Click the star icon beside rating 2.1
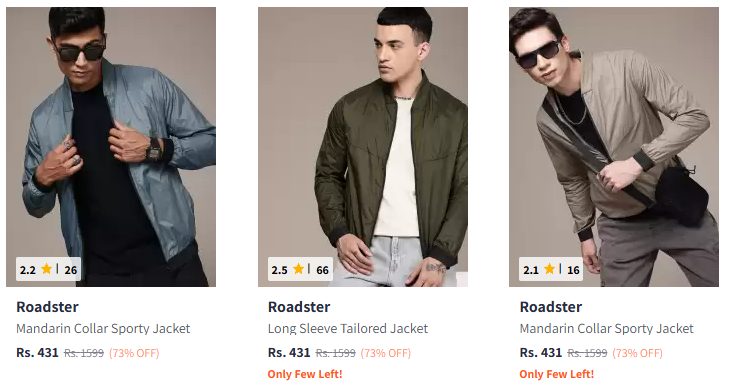This screenshot has height=388, width=735. click(549, 269)
